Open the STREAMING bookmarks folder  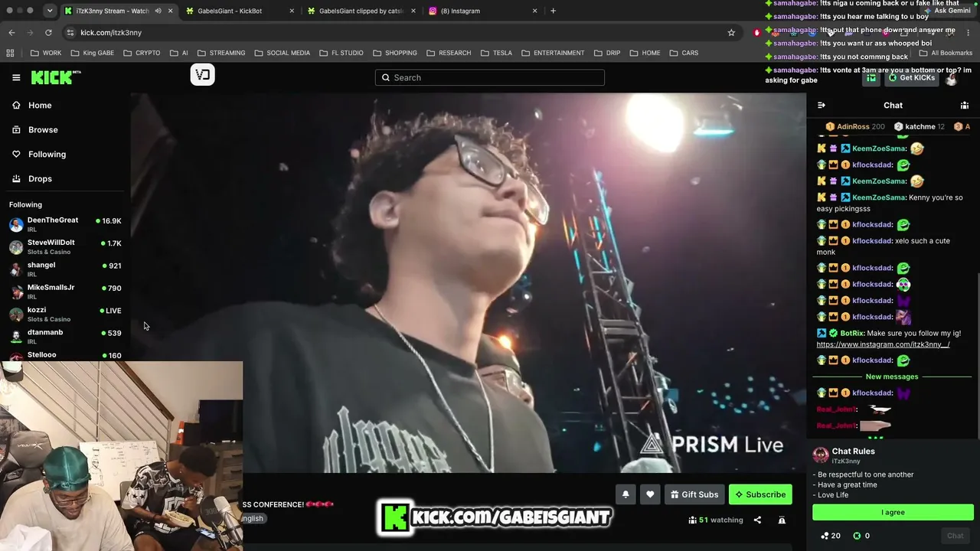click(220, 53)
